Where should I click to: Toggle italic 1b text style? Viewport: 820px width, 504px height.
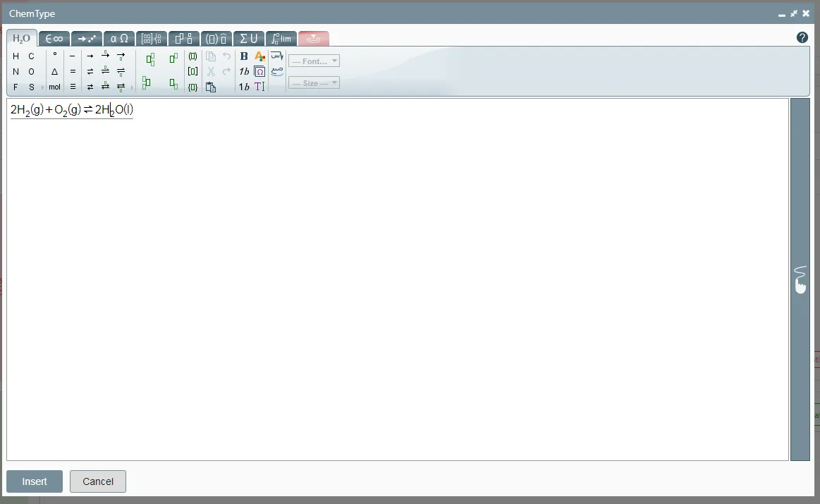click(x=244, y=72)
